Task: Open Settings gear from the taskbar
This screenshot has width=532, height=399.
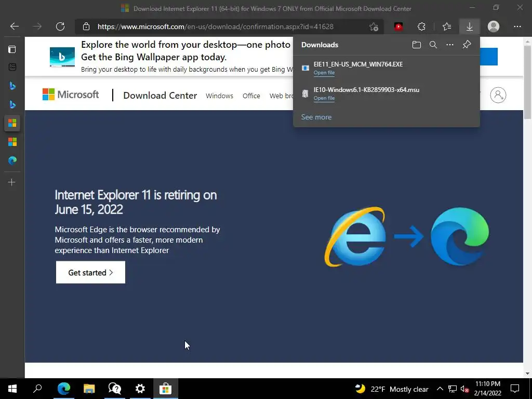Action: coord(140,389)
